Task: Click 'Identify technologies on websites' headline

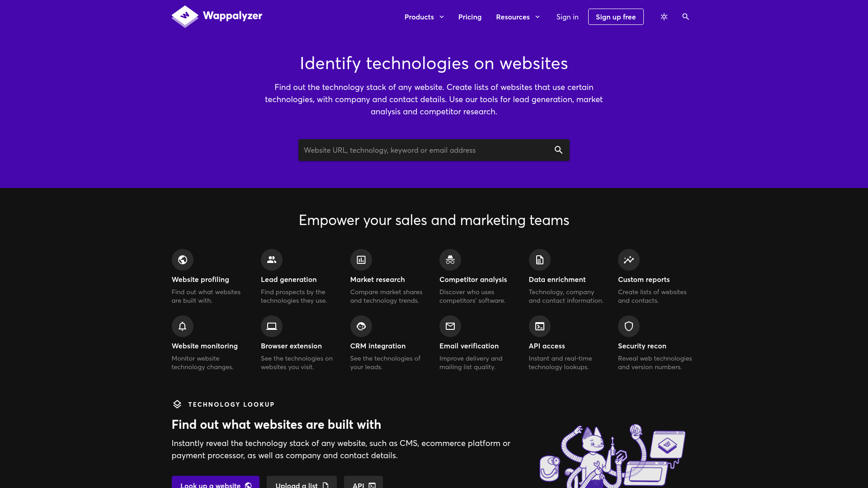Action: point(434,63)
